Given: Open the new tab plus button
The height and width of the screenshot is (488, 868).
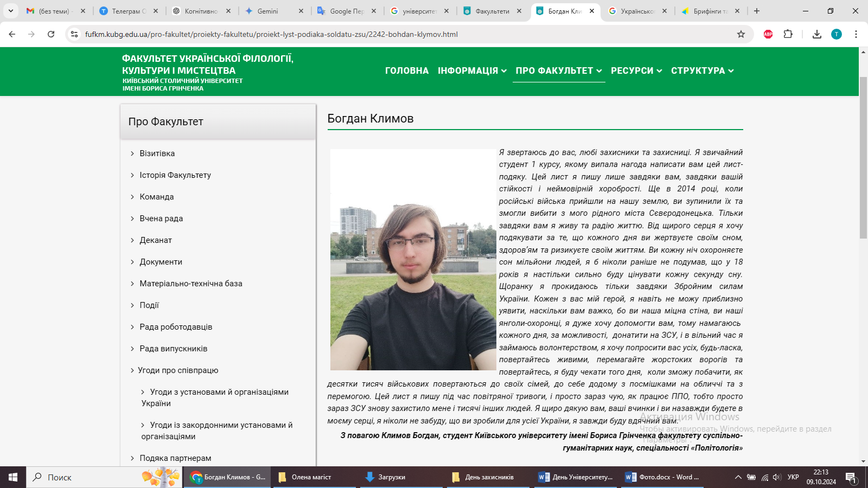Looking at the screenshot, I should (757, 11).
